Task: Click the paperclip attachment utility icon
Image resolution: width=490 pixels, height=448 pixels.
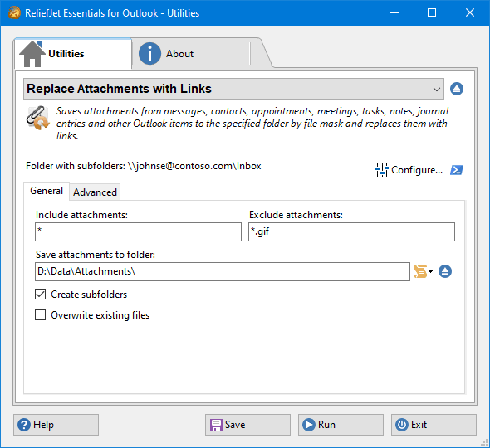Action: [x=38, y=119]
